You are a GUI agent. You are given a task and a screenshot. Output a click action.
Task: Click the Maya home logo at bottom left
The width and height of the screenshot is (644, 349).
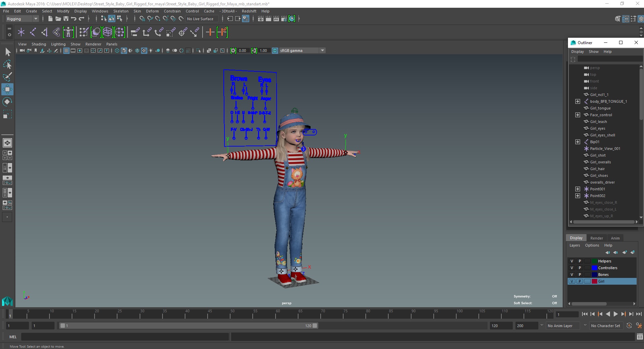7,301
